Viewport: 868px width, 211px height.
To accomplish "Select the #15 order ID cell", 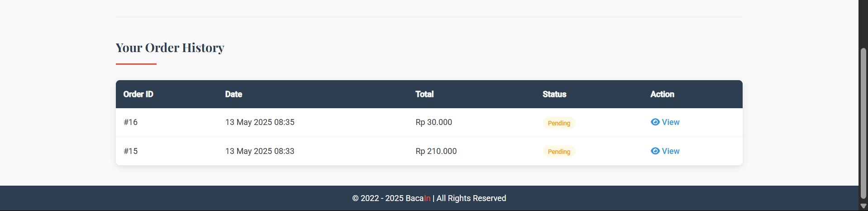I will (x=131, y=151).
